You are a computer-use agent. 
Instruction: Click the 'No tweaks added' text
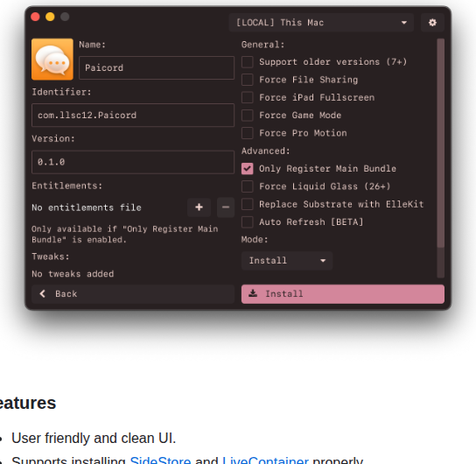click(73, 274)
